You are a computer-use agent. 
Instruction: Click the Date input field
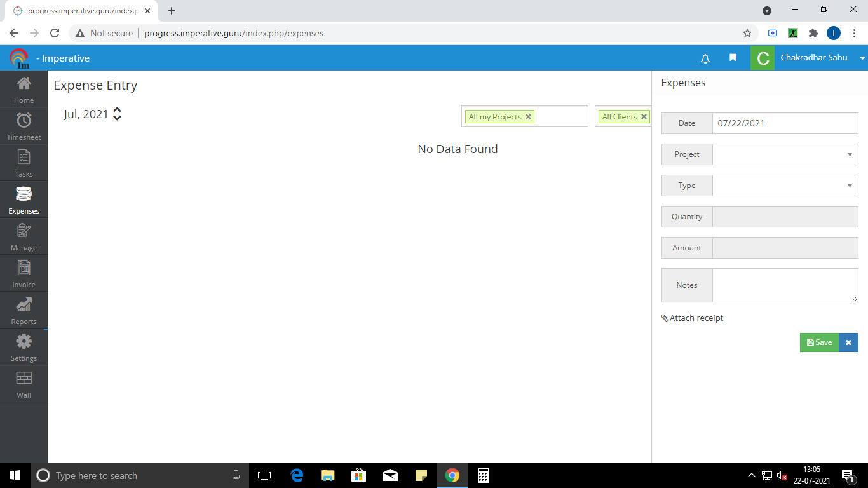(785, 123)
